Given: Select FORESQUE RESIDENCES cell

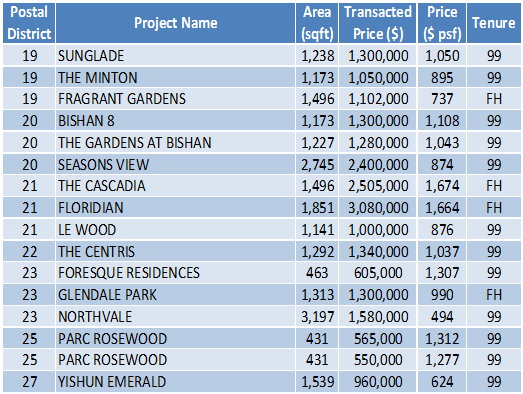Looking at the screenshot, I should [175, 273].
